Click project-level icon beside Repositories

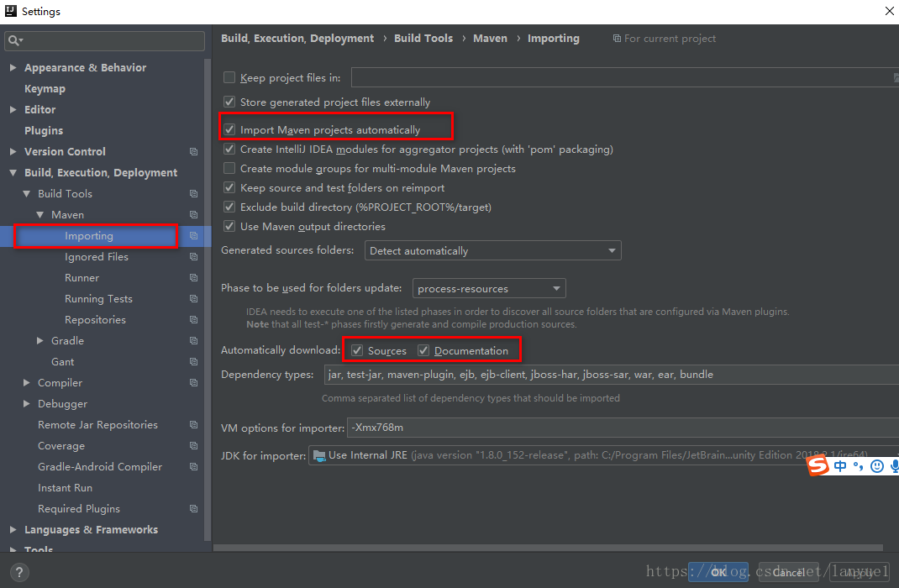click(x=194, y=320)
